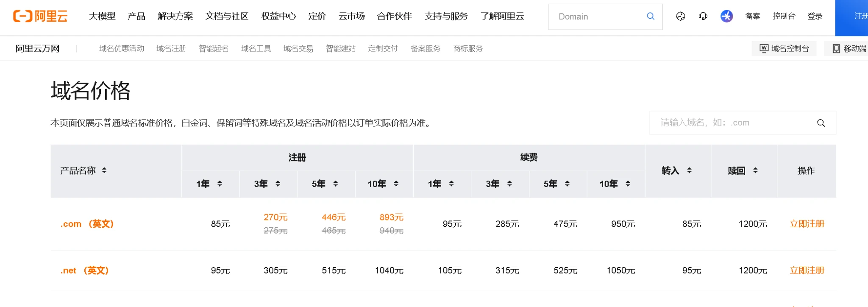Click 登录 link
The image size is (868, 307).
815,16
